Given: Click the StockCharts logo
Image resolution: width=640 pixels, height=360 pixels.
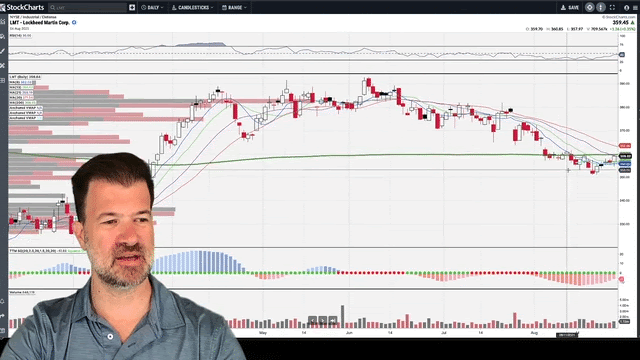Looking at the screenshot, I should pos(22,7).
